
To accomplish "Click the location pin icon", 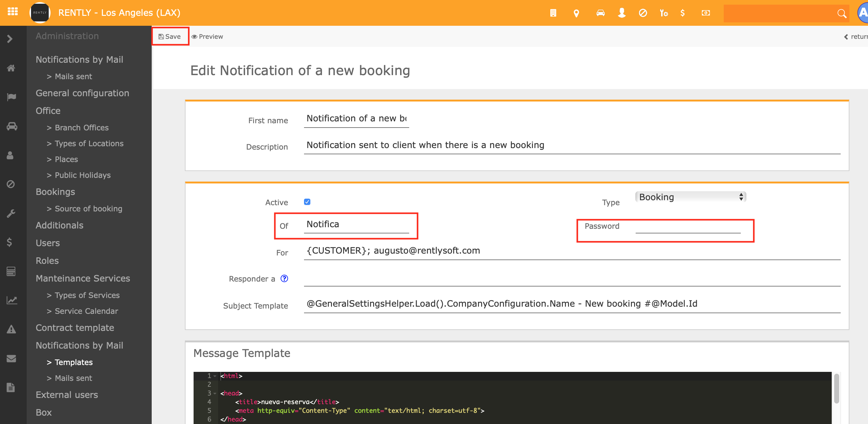I will tap(576, 13).
